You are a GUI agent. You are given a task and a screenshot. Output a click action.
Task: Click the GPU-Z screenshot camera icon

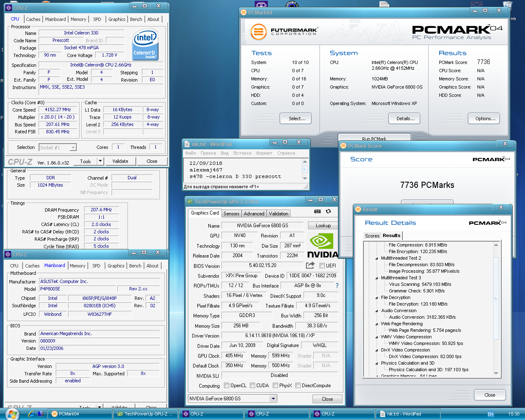pos(317,211)
